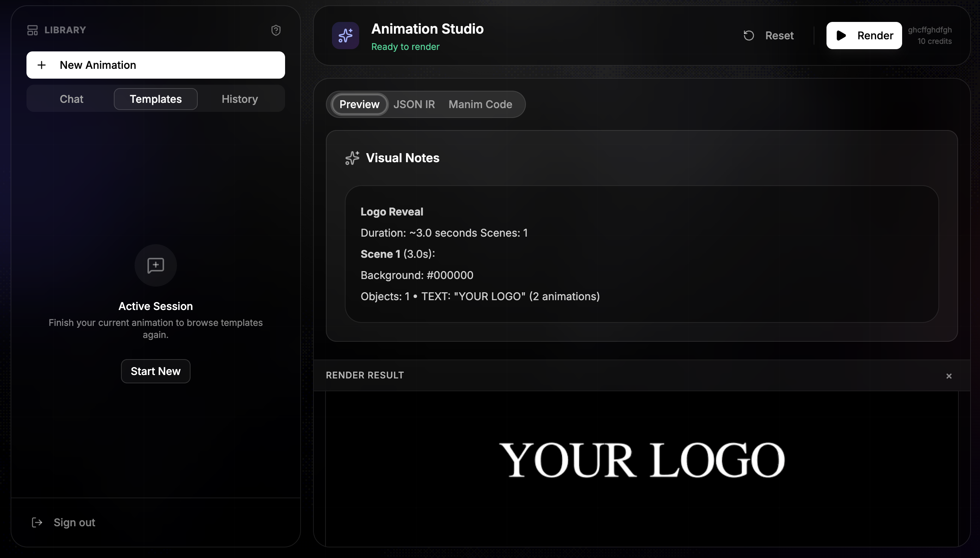Viewport: 980px width, 558px height.
Task: Click the plus icon in New Animation
Action: (42, 65)
